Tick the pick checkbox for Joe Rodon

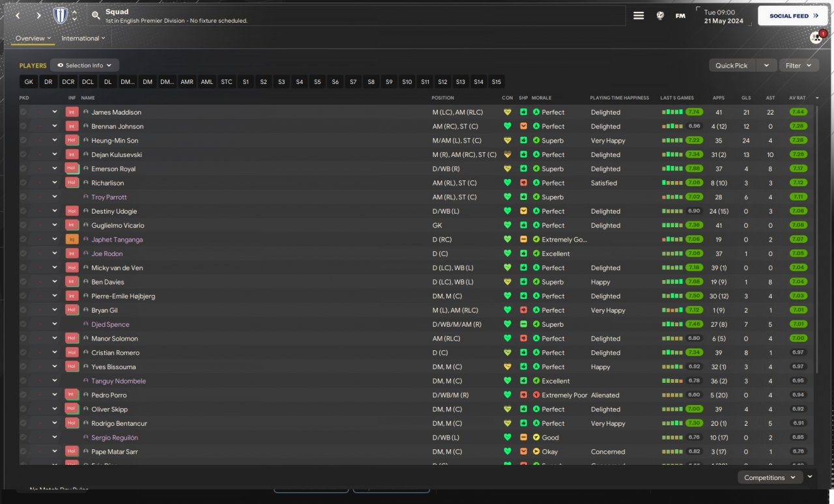[23, 254]
